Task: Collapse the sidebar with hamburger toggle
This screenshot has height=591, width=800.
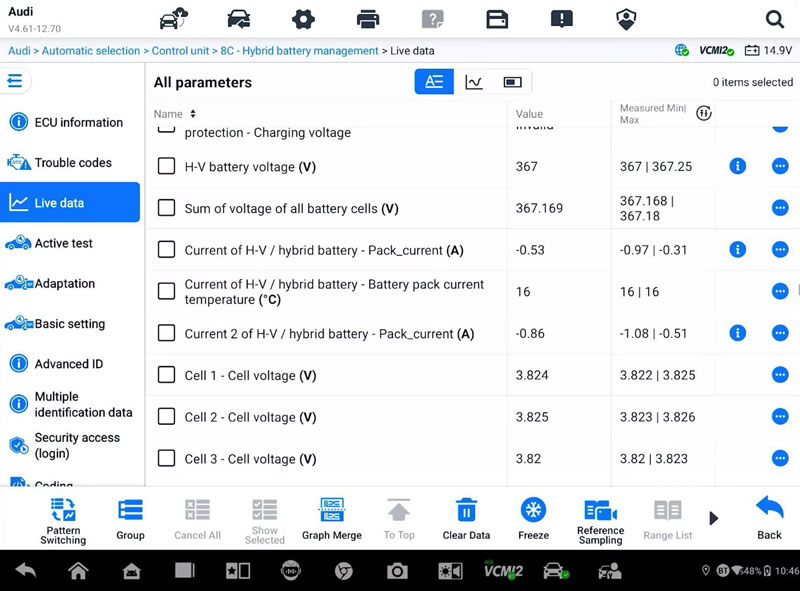Action: pyautogui.click(x=16, y=82)
